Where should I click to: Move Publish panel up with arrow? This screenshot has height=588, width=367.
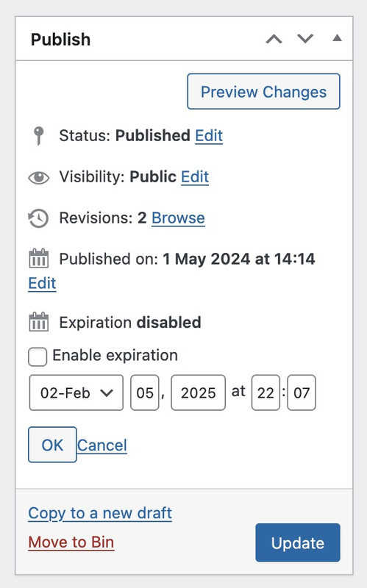pos(274,39)
